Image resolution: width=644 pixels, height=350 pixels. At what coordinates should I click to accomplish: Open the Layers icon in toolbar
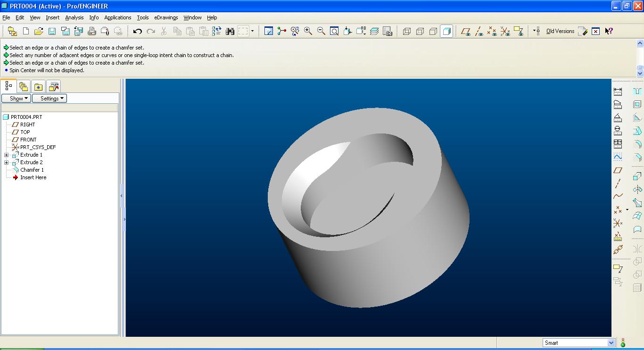(x=374, y=31)
